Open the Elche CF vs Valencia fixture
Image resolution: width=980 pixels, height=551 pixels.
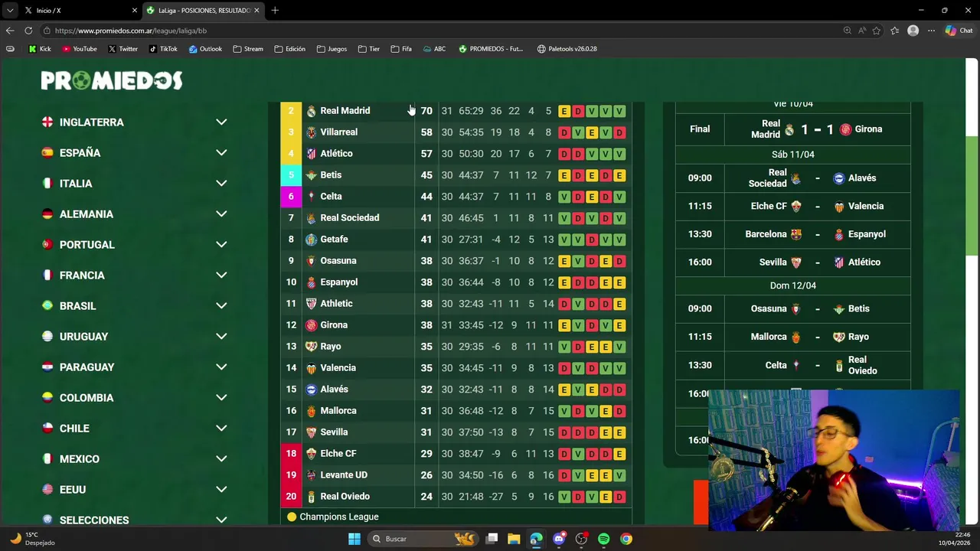792,207
